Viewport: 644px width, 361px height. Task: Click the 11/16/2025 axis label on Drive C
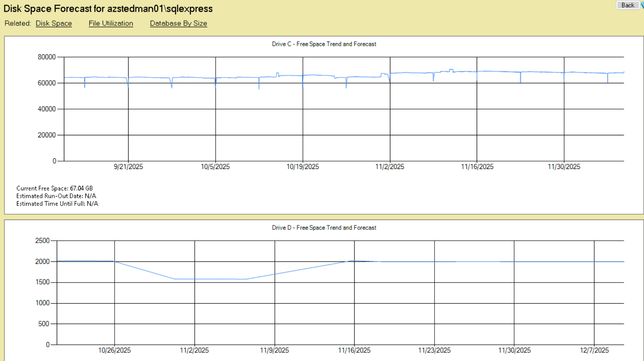point(477,167)
